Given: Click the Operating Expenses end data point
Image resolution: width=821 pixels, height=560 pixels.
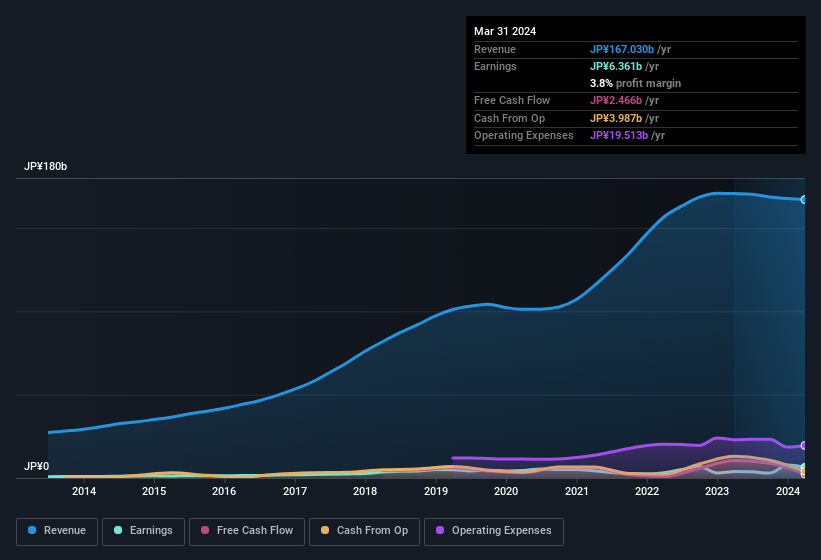Looking at the screenshot, I should pyautogui.click(x=804, y=445).
